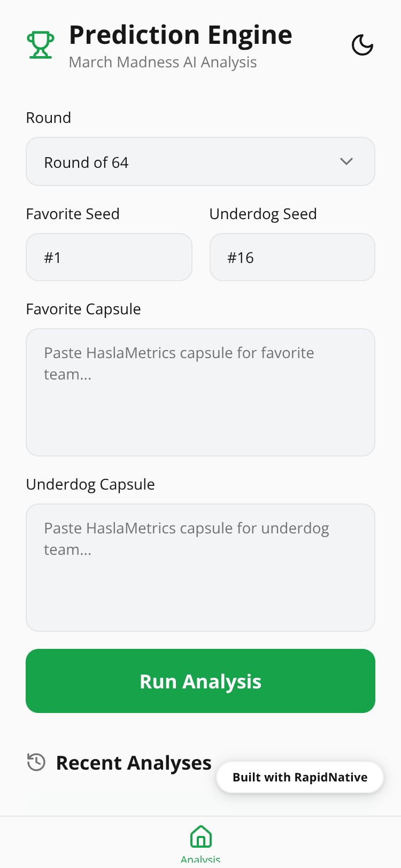Focus the Underdog Seed #16 field
The height and width of the screenshot is (868, 401).
pyautogui.click(x=292, y=258)
